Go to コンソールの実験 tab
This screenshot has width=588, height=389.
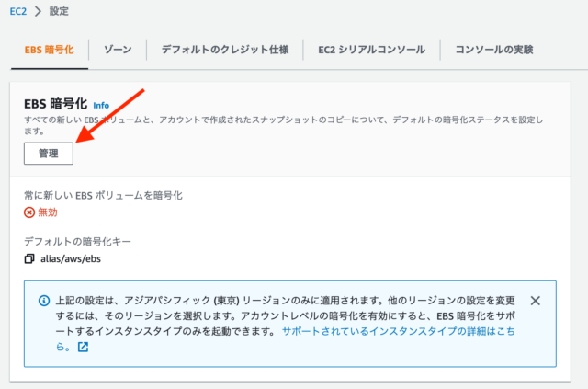(494, 50)
